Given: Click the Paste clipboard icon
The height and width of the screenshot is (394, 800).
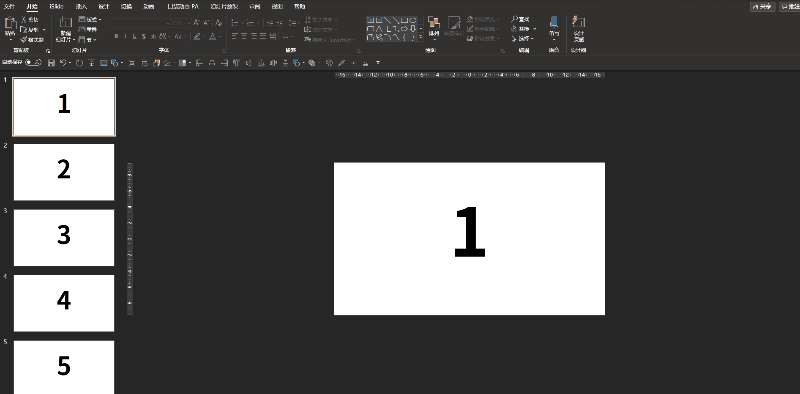Looking at the screenshot, I should click(10, 23).
